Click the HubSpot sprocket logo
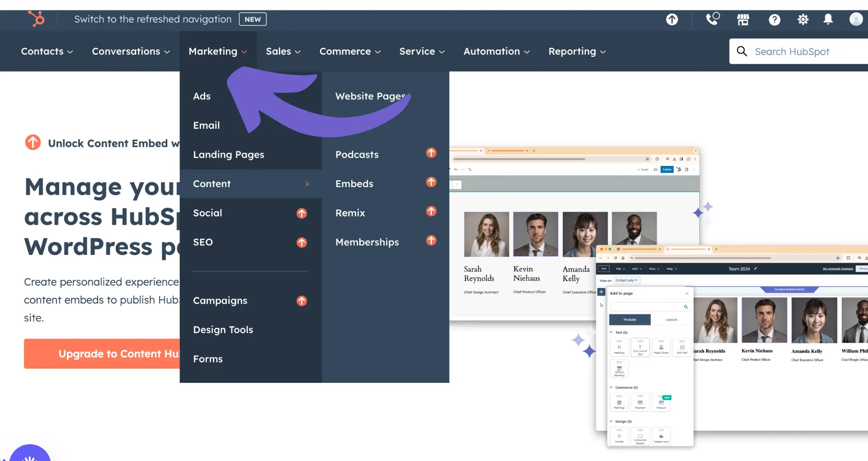This screenshot has width=868, height=461. 37,19
